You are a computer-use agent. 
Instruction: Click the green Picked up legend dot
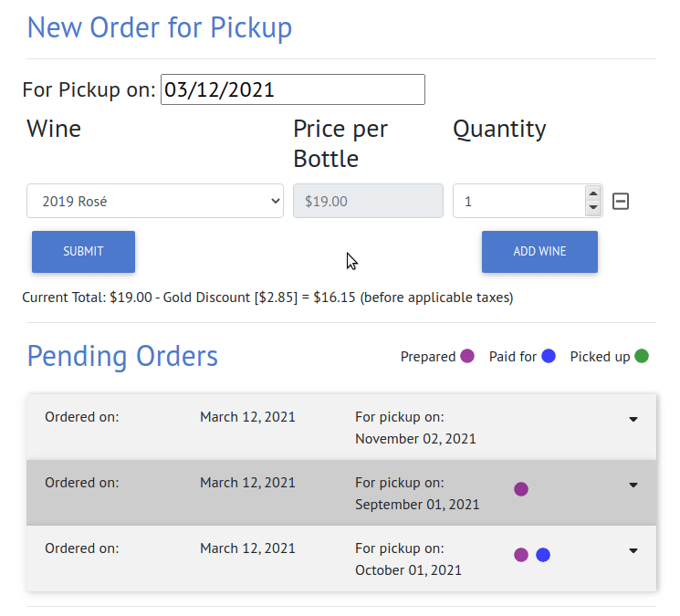pyautogui.click(x=642, y=356)
